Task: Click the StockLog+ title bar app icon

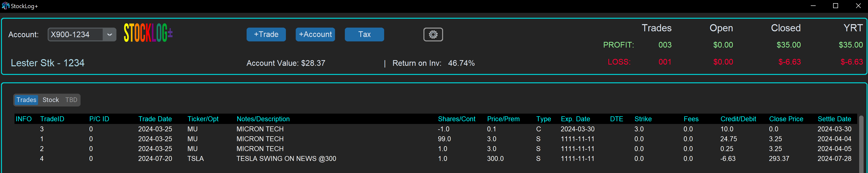Action: coord(5,6)
